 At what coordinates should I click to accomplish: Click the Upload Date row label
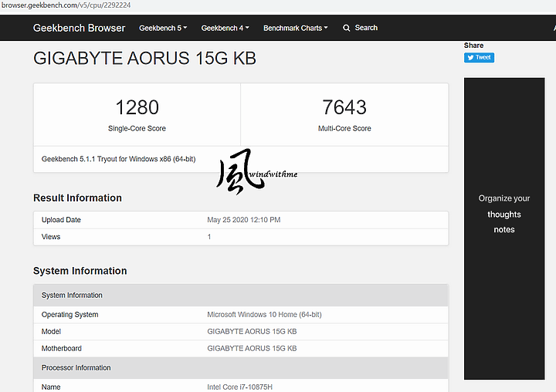pos(61,220)
